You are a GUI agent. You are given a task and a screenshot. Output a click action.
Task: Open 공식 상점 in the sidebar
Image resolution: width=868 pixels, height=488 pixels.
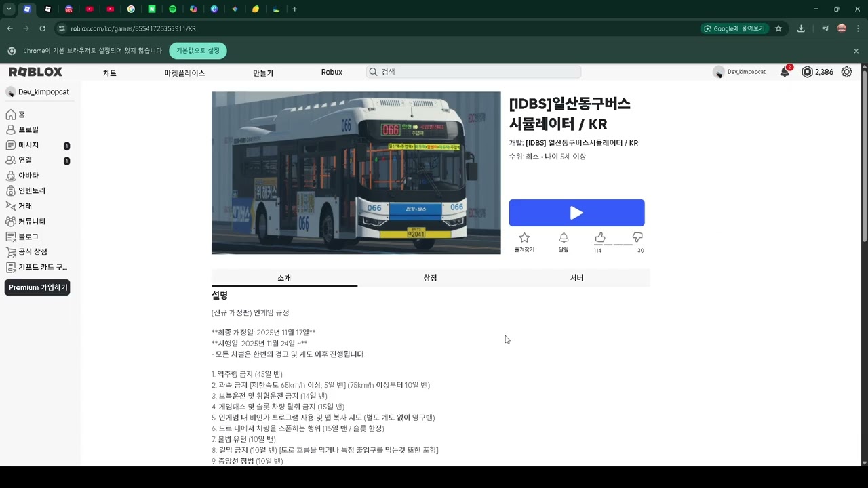click(x=27, y=252)
